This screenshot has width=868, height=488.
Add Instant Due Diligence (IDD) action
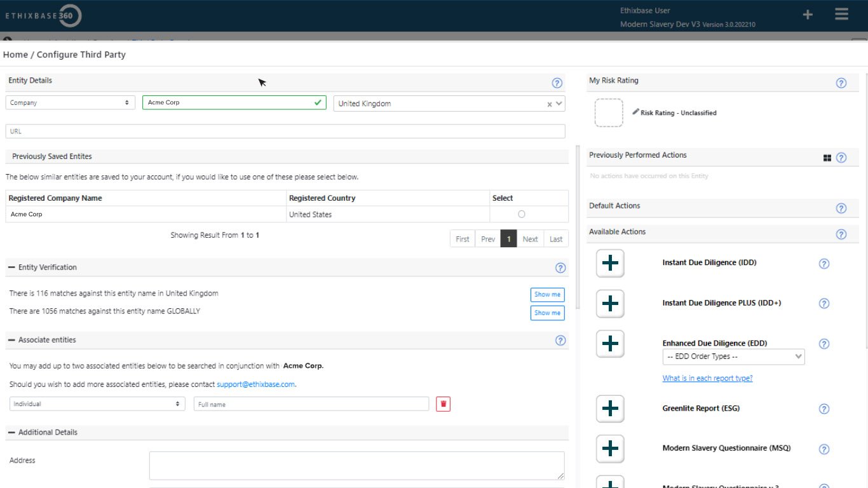coord(610,263)
